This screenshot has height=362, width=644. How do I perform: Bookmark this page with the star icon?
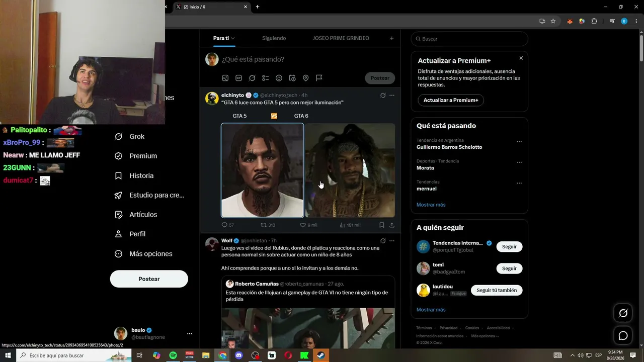[x=553, y=21]
